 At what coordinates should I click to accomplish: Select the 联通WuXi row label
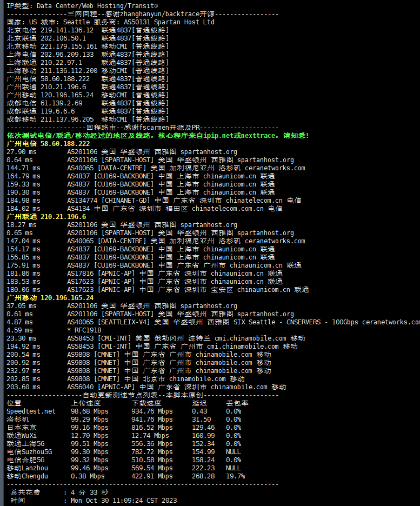coord(22,436)
